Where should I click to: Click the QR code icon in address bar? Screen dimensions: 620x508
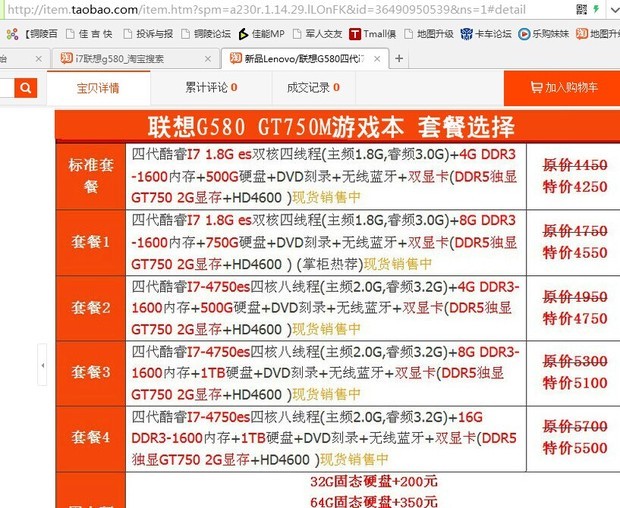pos(581,9)
